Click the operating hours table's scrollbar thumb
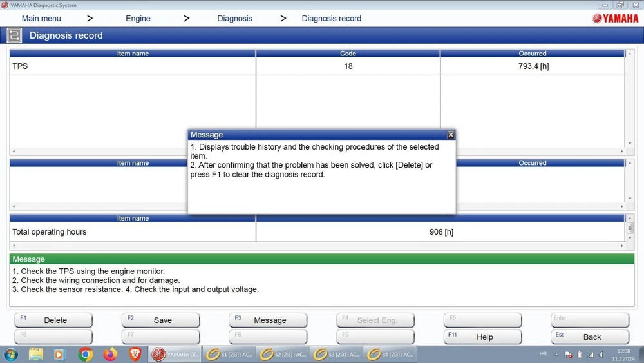 630,228
